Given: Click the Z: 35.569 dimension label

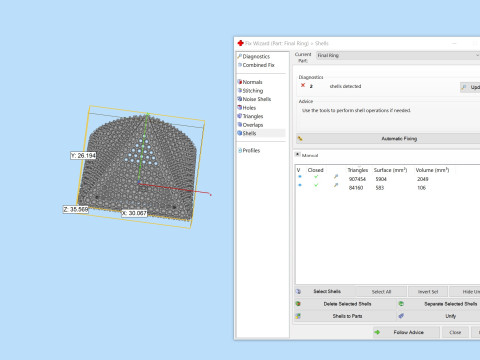Looking at the screenshot, I should point(76,209).
